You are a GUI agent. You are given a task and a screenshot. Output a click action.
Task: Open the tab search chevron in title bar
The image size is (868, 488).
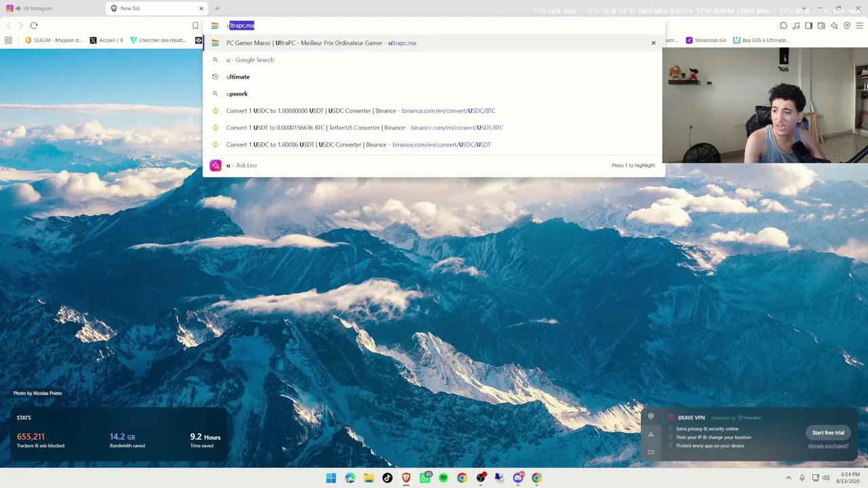click(804, 8)
